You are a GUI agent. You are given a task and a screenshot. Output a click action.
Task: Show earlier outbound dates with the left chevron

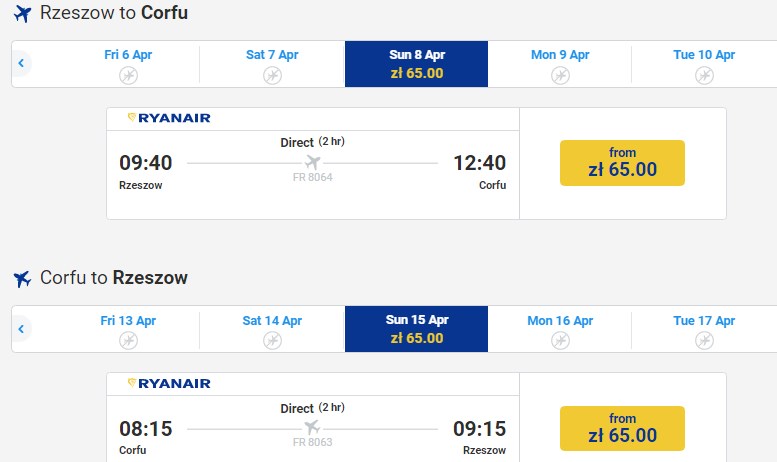tap(21, 64)
